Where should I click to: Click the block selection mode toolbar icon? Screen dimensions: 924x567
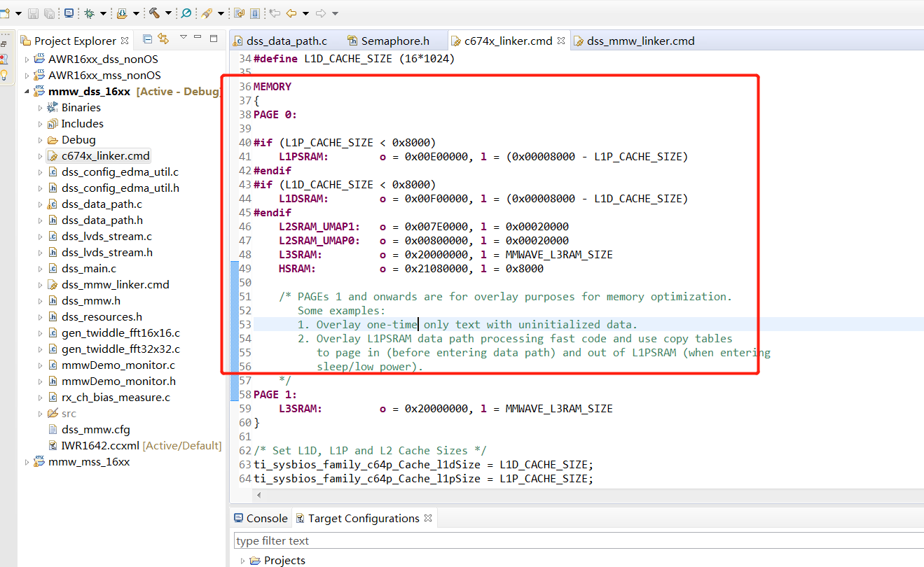254,13
